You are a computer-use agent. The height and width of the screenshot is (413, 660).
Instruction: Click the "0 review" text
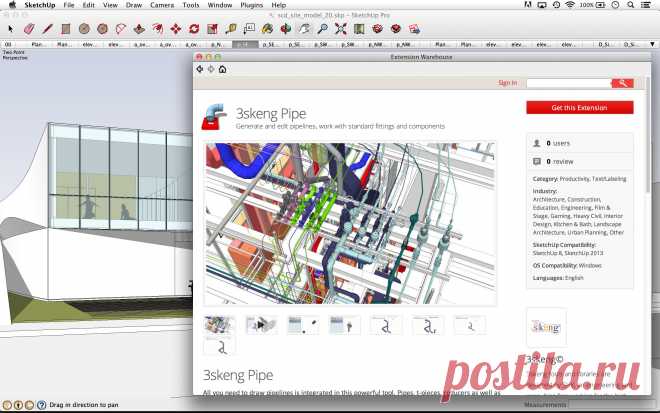coord(560,161)
